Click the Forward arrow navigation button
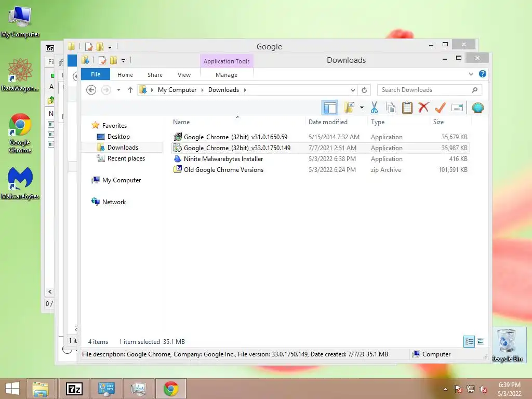Image resolution: width=532 pixels, height=399 pixels. pos(106,90)
